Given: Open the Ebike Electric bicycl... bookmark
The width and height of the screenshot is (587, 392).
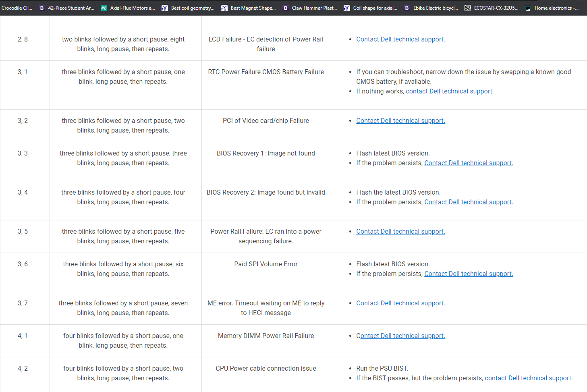Looking at the screenshot, I should [431, 8].
